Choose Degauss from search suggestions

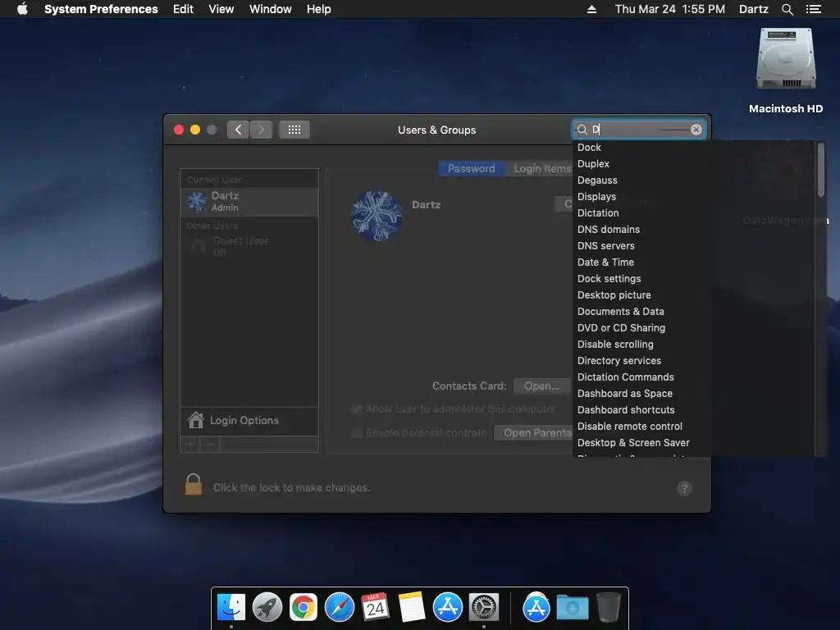[x=597, y=180]
